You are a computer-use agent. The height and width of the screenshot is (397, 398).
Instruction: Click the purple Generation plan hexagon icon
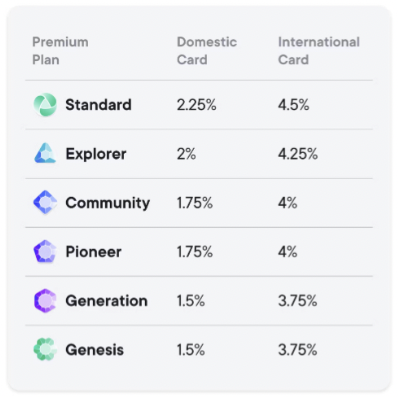coord(45,301)
